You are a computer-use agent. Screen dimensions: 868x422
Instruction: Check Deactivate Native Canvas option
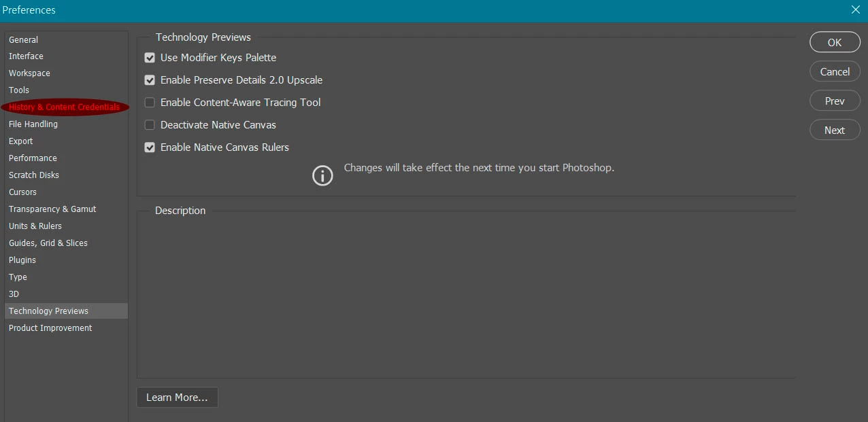(150, 125)
